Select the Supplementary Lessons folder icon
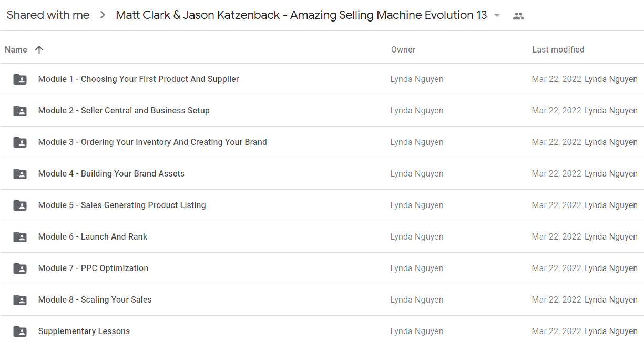The image size is (644, 342). (x=20, y=331)
